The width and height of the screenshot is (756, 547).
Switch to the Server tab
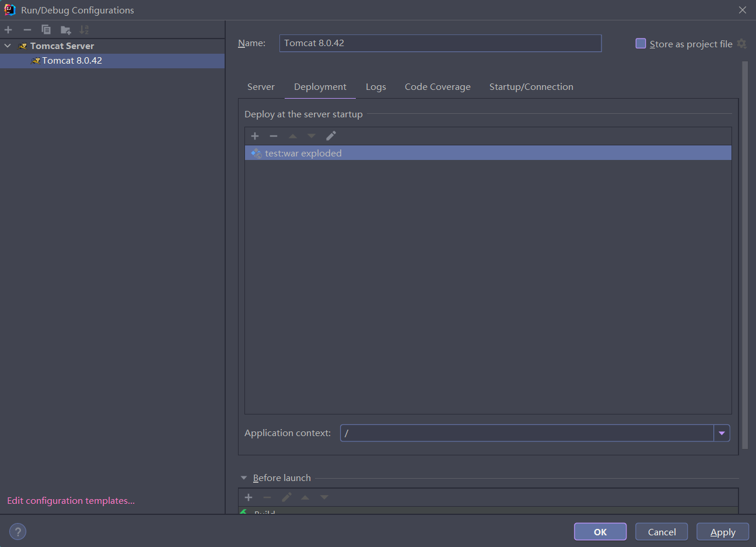pyautogui.click(x=261, y=87)
